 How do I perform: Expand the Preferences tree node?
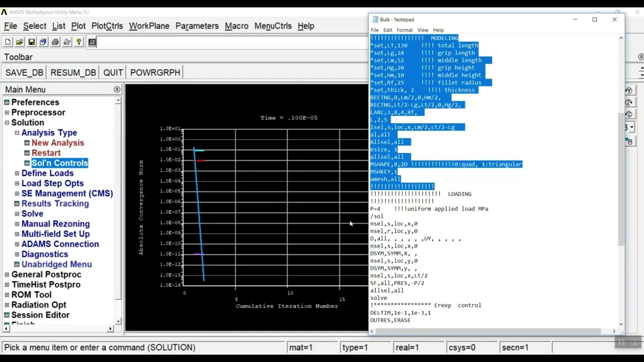click(7, 103)
